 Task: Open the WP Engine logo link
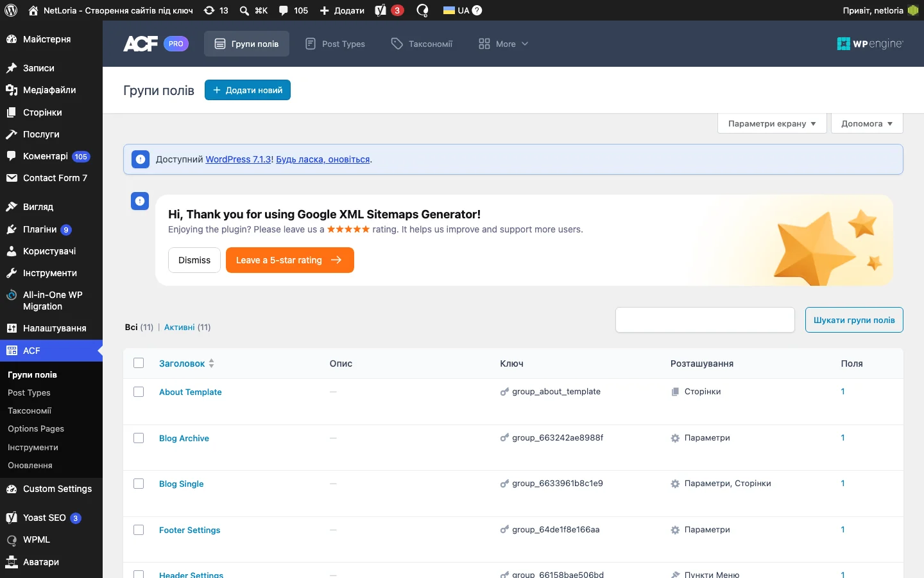click(870, 44)
